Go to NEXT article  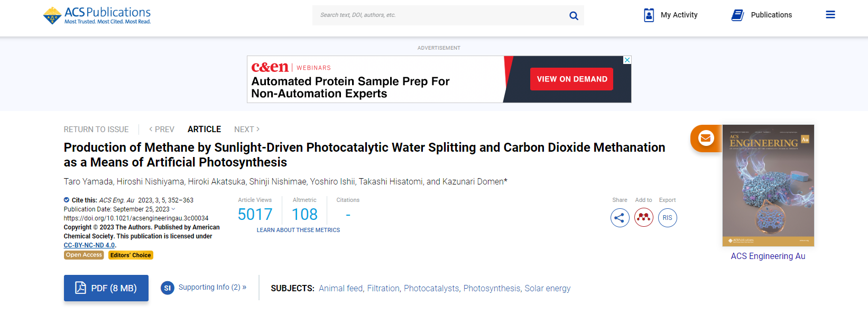247,130
